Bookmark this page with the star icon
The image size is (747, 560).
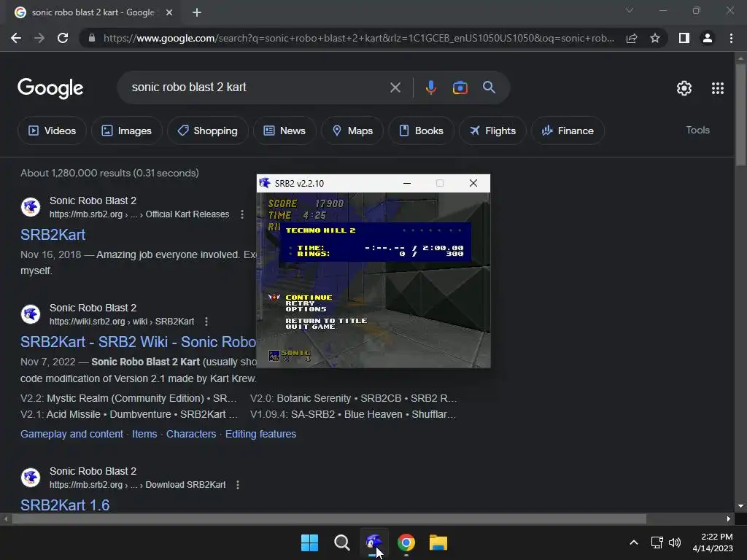655,38
